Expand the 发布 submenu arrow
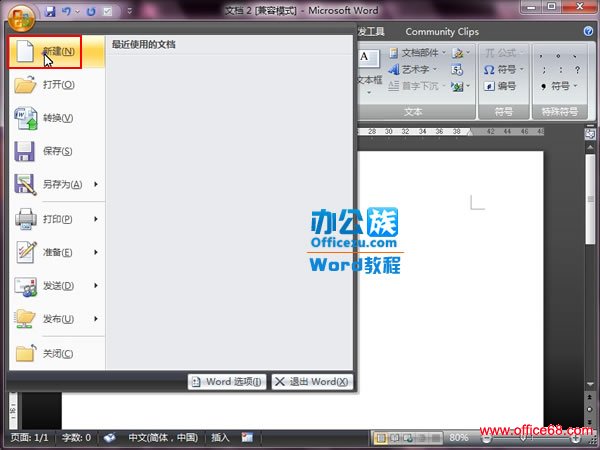This screenshot has width=600, height=450. click(96, 319)
